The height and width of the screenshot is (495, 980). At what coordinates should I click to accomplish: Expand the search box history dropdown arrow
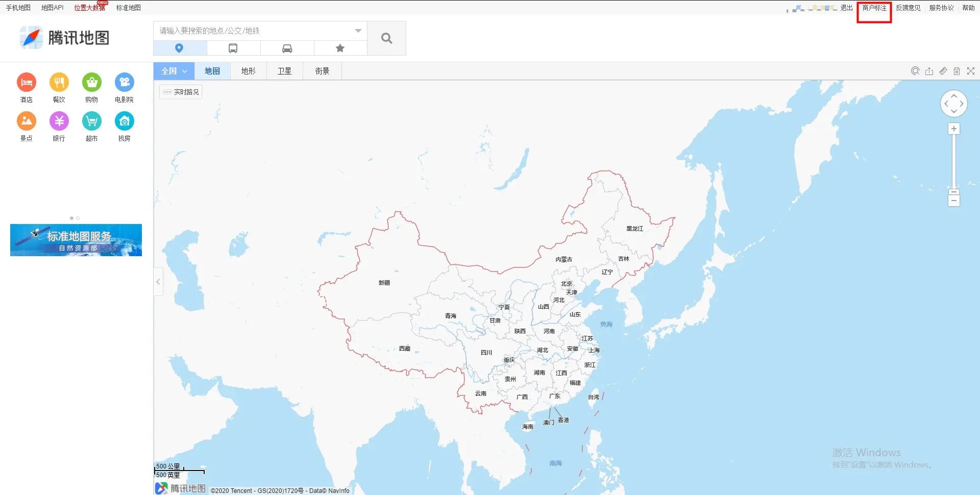[x=358, y=31]
